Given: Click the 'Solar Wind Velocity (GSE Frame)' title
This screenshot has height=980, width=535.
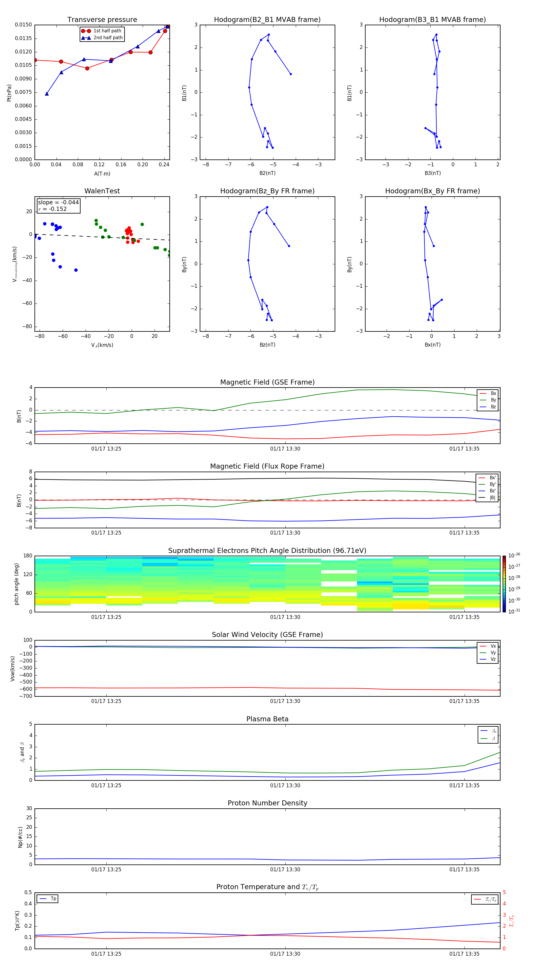Looking at the screenshot, I should (x=267, y=635).
